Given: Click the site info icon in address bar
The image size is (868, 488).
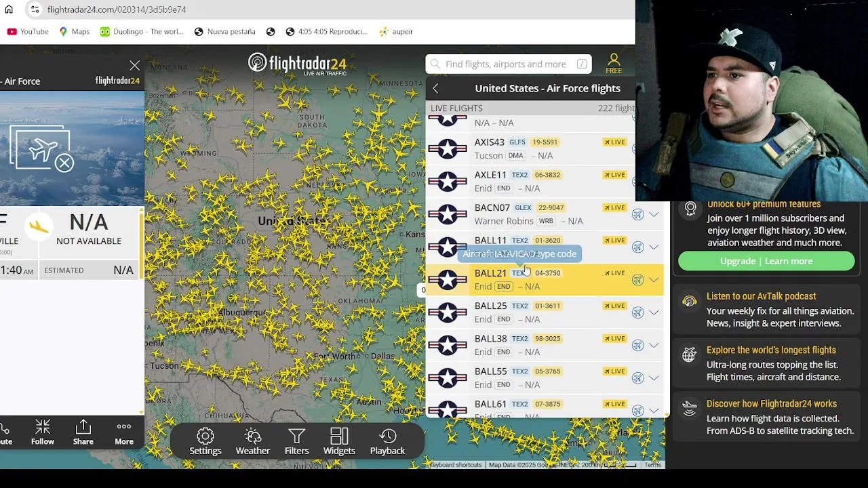Looking at the screenshot, I should (35, 9).
